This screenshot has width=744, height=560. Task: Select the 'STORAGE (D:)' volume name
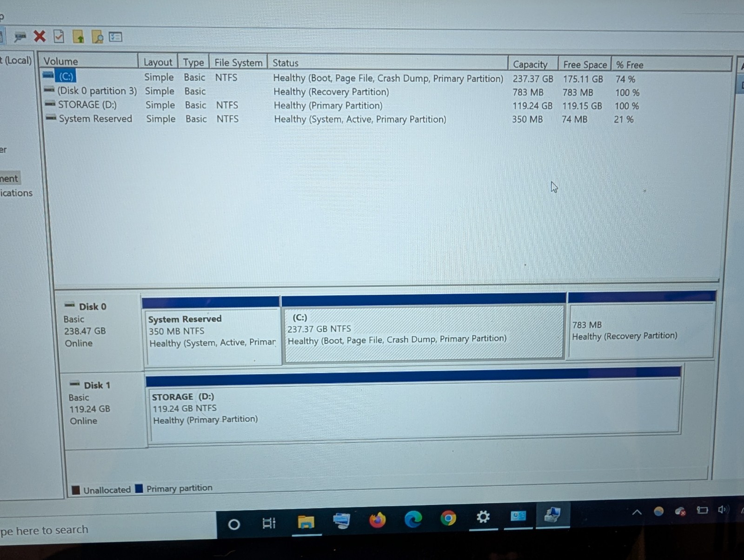coord(87,105)
